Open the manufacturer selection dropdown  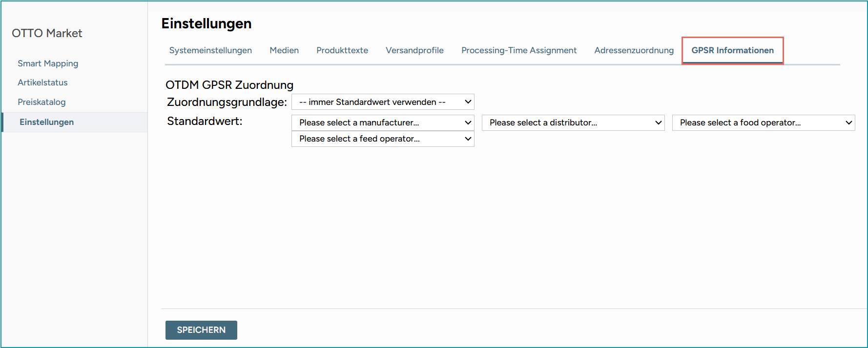(383, 123)
